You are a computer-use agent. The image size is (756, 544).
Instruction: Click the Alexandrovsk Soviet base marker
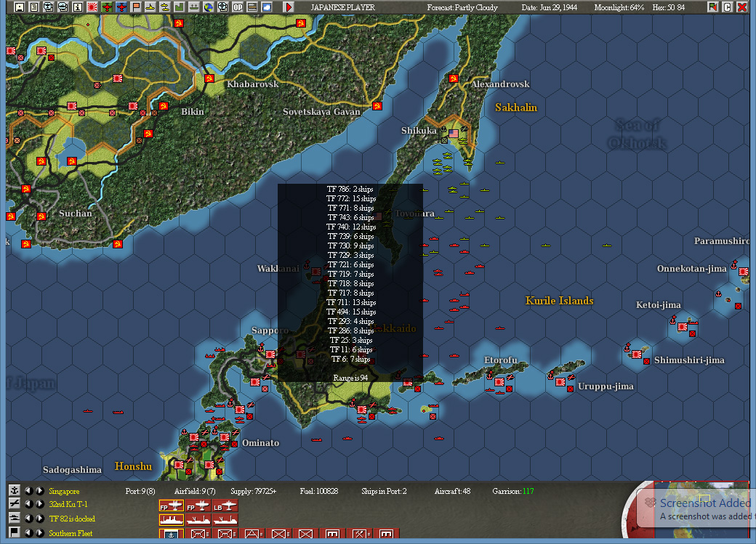tap(453, 78)
